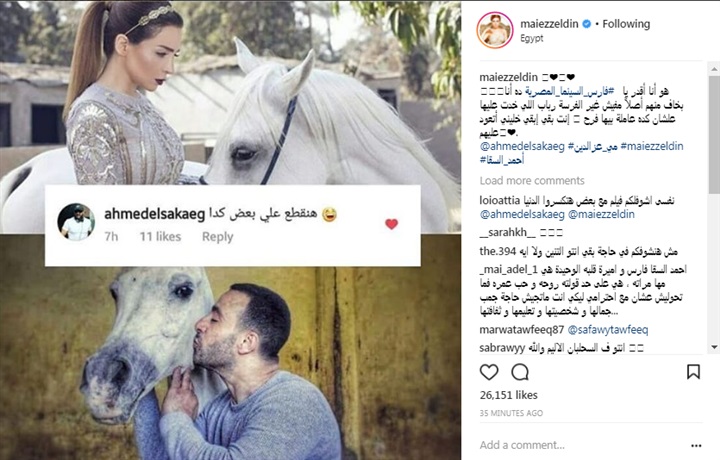The image size is (720, 460).
Task: Open ahmedelsakaeg comment avatar
Action: pos(76,222)
